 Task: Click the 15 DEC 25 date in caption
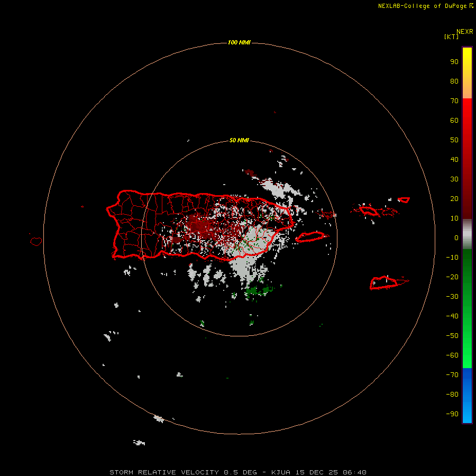317,472
